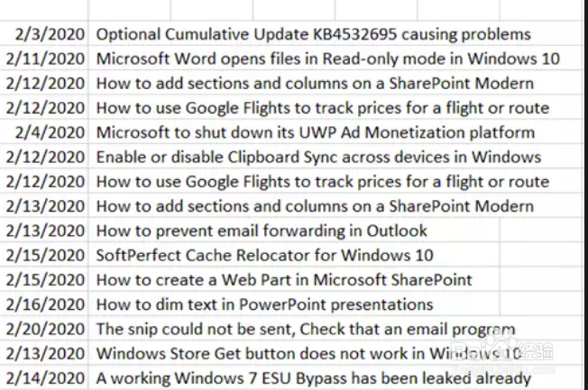Select the 2/14/2020 date cell
This screenshot has height=390, width=588.
[44, 378]
